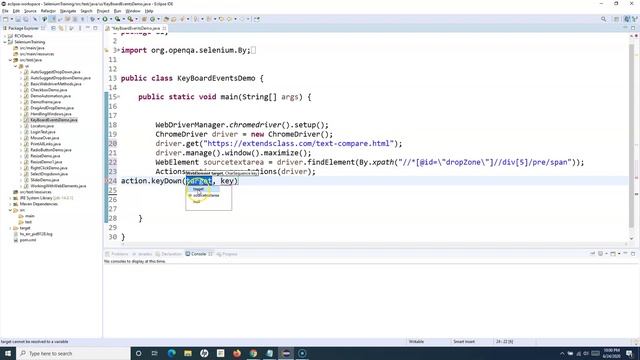The width and height of the screenshot is (640, 360).
Task: Click the New Java Package icon
Action: tap(144, 19)
